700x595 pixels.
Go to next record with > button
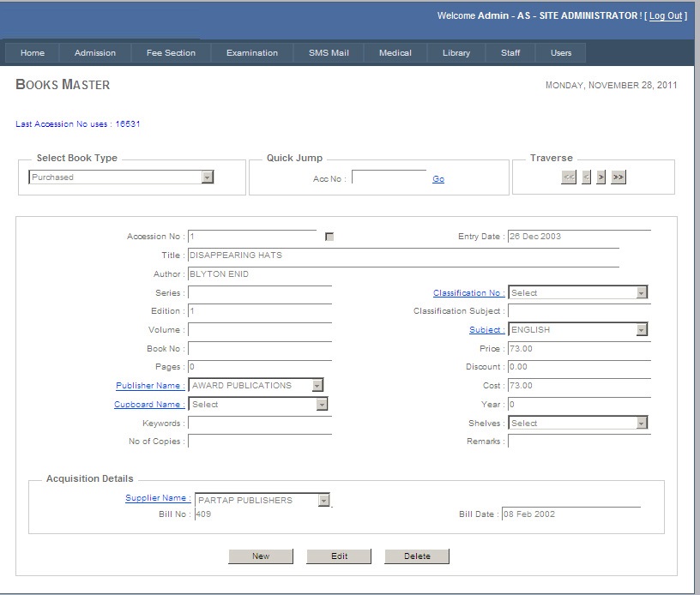pyautogui.click(x=601, y=177)
